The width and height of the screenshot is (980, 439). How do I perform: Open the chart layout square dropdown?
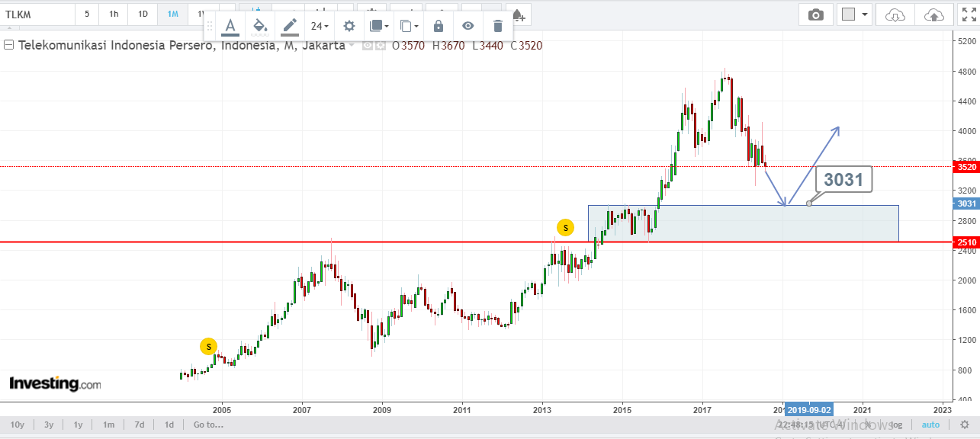856,14
